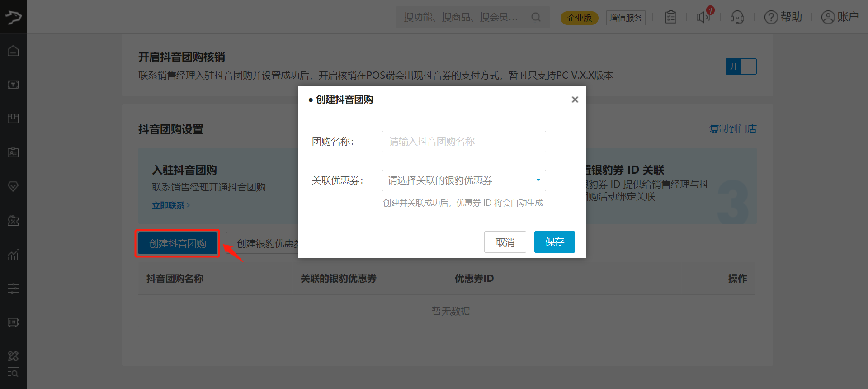
Task: Open the diamond sidebar icon
Action: click(x=13, y=186)
